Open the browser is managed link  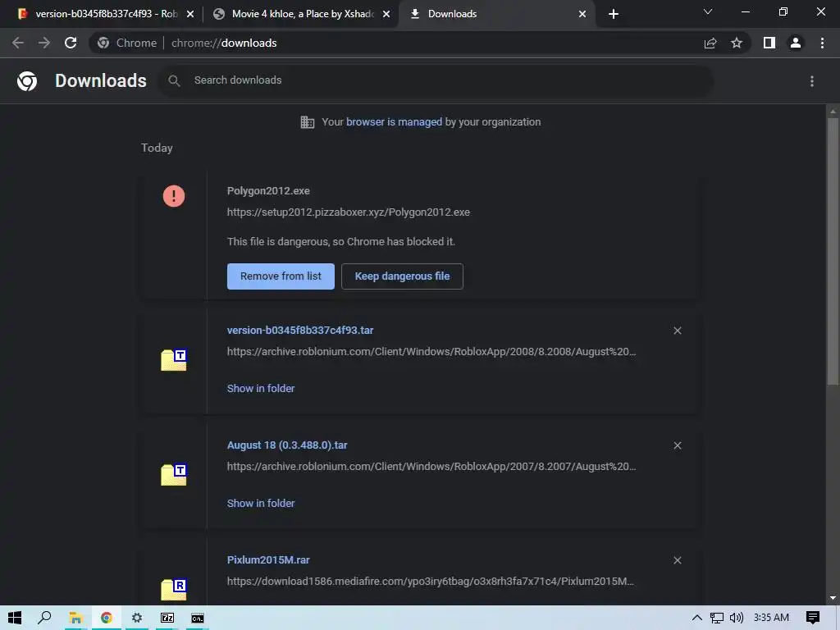click(x=395, y=122)
